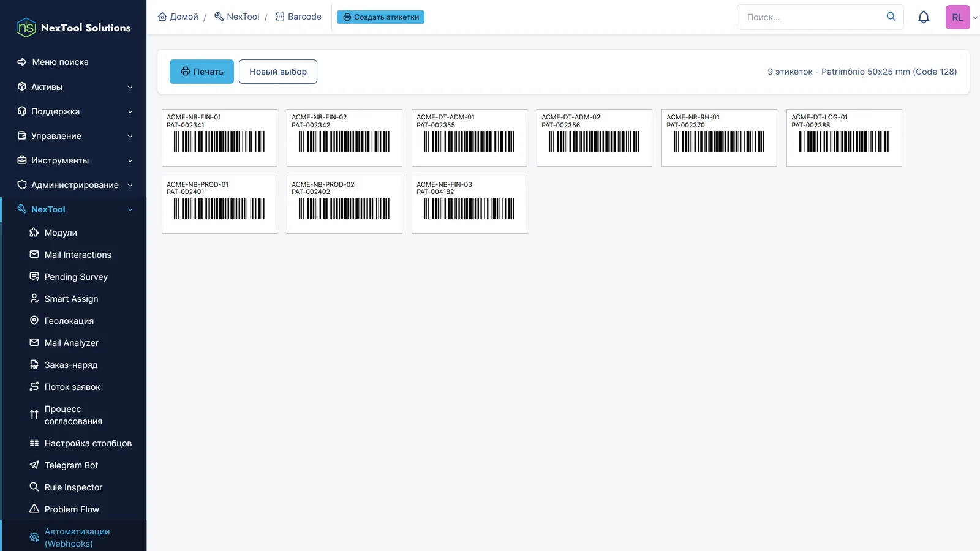Click the Модули puzzle icon
The width and height of the screenshot is (980, 551).
tap(34, 233)
